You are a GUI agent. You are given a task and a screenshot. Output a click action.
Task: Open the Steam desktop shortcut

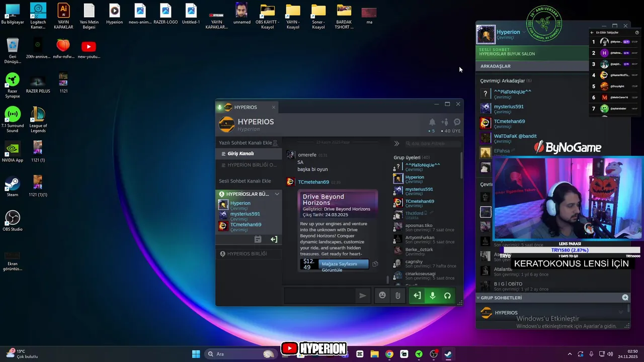[13, 186]
